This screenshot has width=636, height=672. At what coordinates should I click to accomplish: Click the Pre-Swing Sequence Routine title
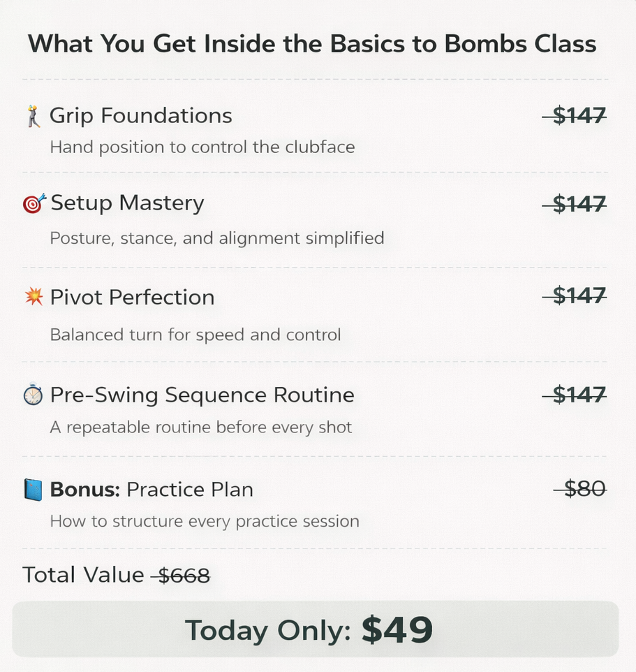pyautogui.click(x=202, y=395)
